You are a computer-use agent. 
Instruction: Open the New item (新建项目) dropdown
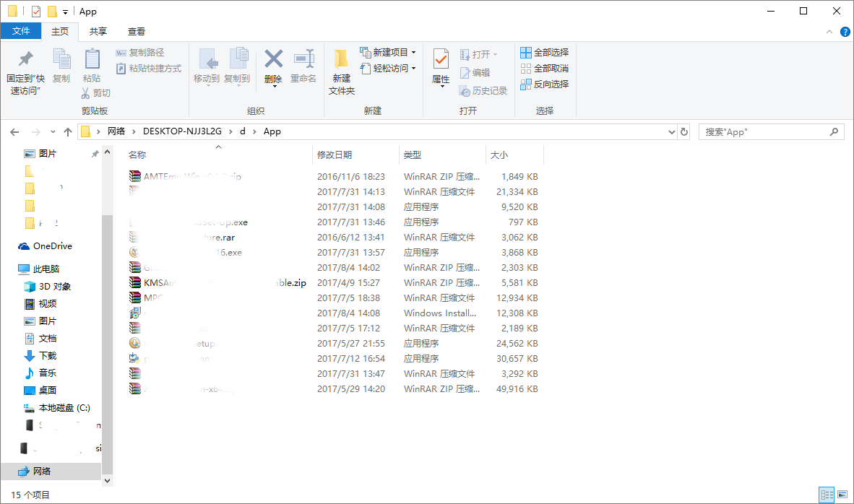tap(388, 52)
